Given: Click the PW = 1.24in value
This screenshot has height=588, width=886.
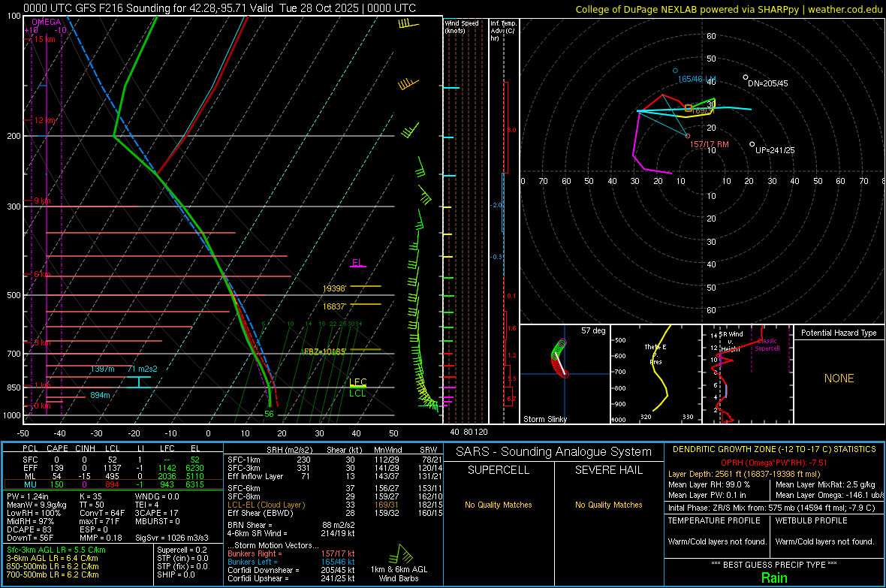Looking at the screenshot, I should [28, 496].
